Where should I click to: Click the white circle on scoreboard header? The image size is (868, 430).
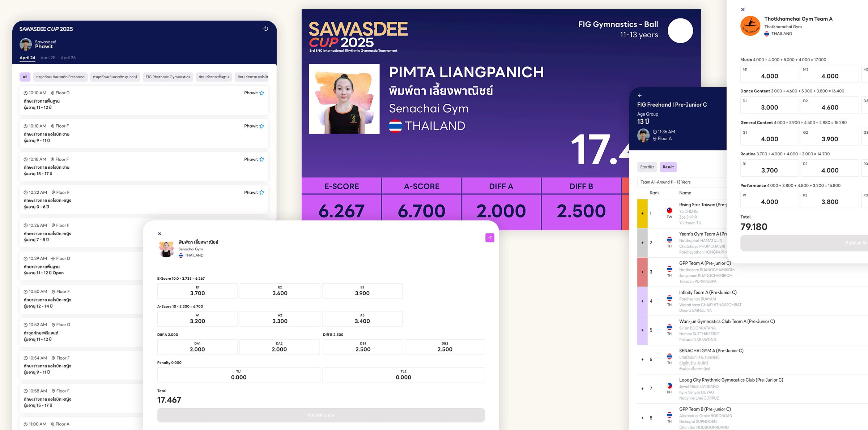pos(680,31)
